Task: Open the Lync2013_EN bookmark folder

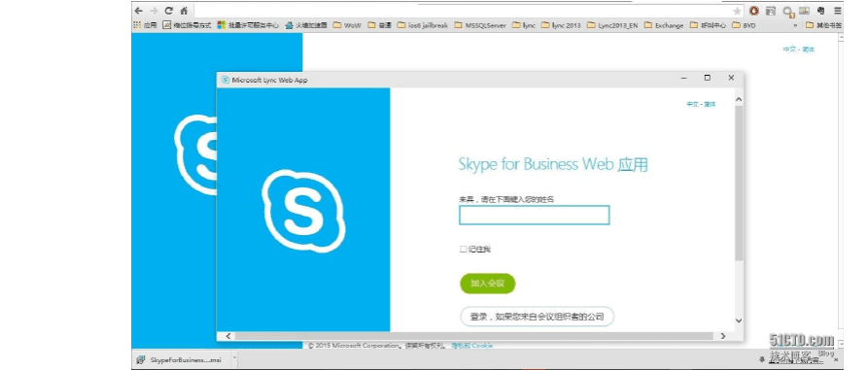Action: 612,25
